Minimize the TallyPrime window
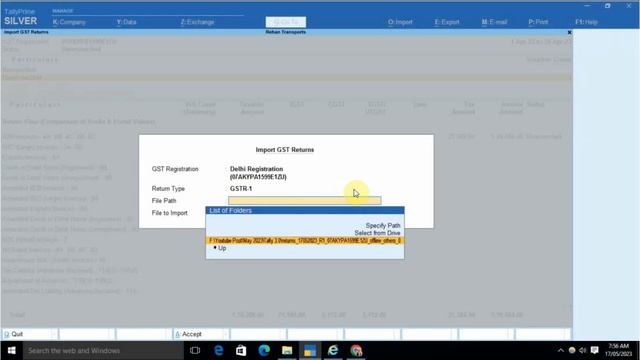640x360 pixels. click(x=587, y=6)
